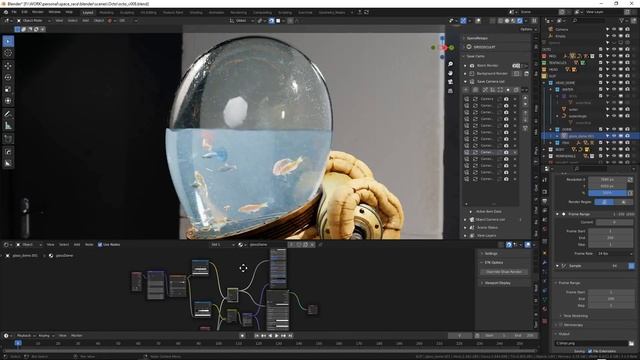Open the Marker menu in timeline
Screen dimensions: 640x360
click(x=77, y=336)
